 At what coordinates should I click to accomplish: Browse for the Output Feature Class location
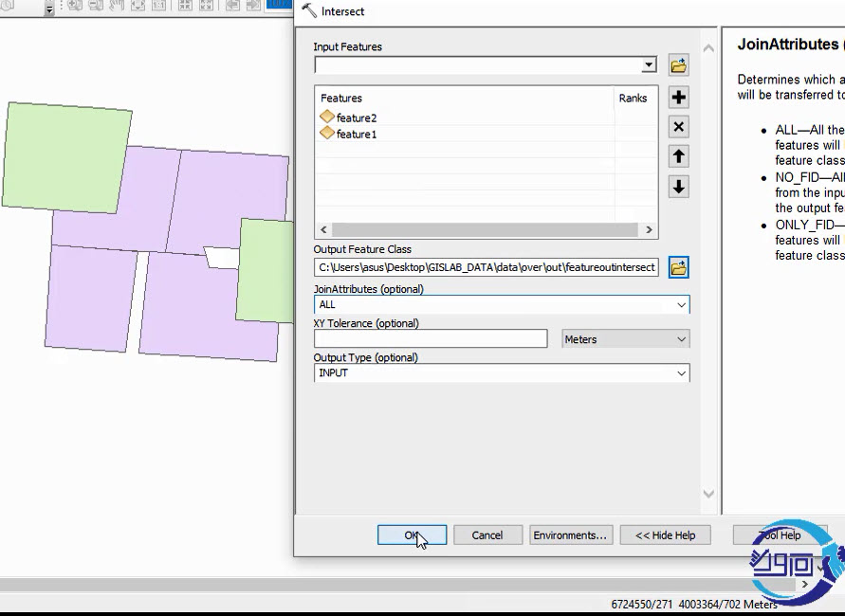[x=678, y=267]
